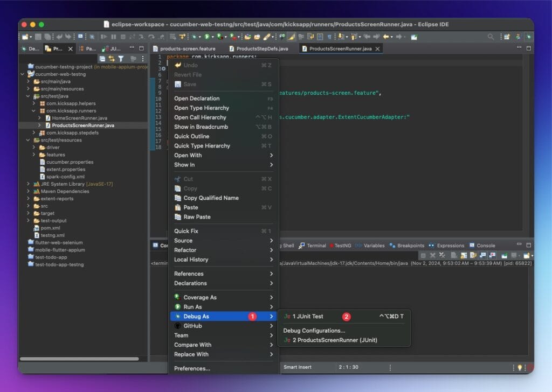Open the TestNG view tab
552x392 pixels.
point(341,246)
